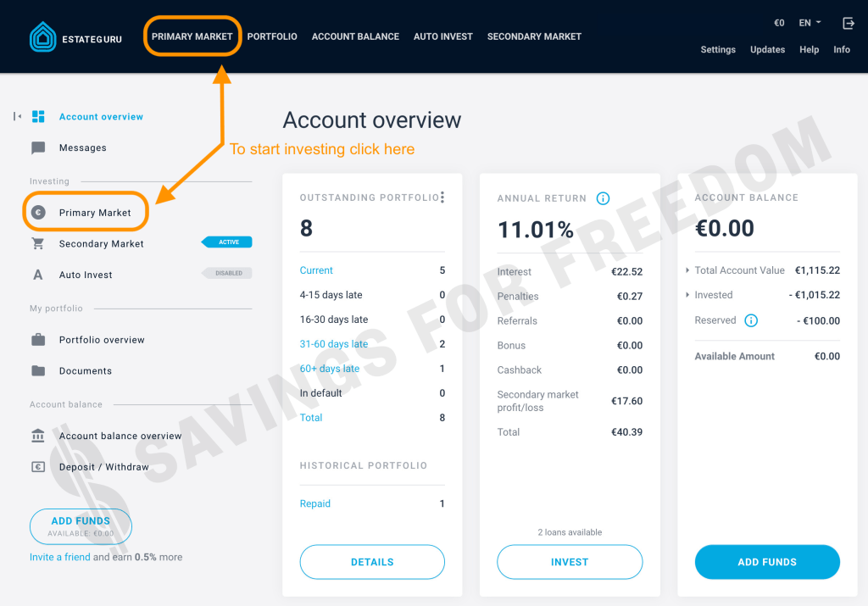Image resolution: width=868 pixels, height=606 pixels.
Task: Click the ESTATEGURU house logo icon
Action: pos(42,36)
